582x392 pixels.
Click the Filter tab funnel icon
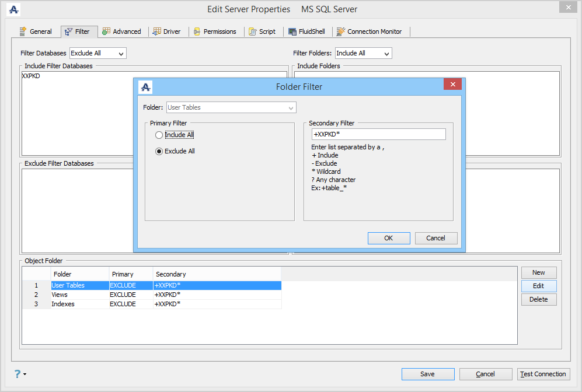tap(68, 32)
